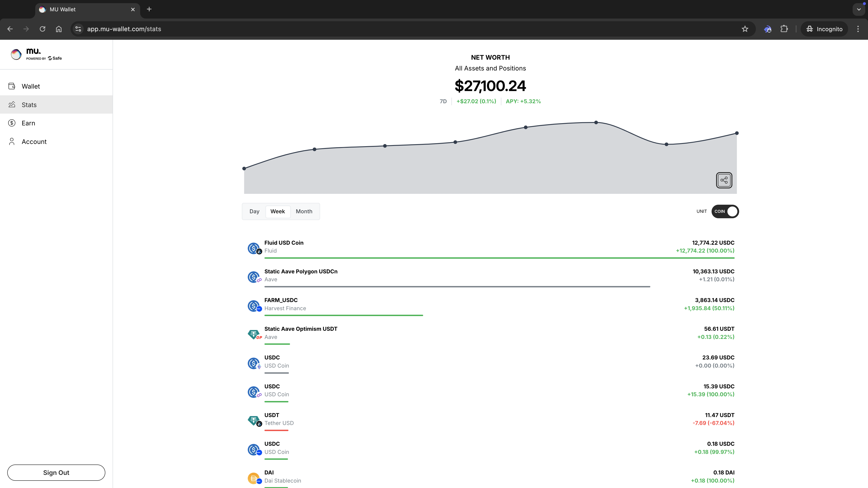This screenshot has height=488, width=868.
Task: Open the Fluid USD Coin row name
Action: pos(284,242)
